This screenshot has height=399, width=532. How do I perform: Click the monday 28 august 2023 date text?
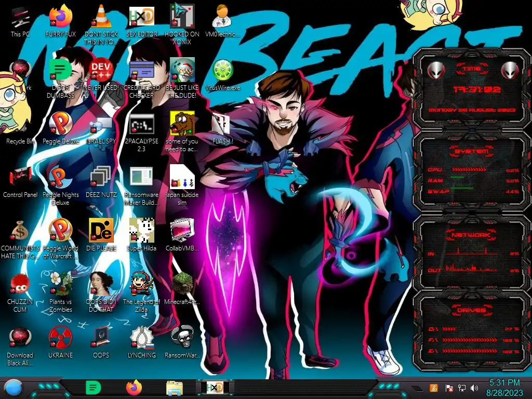472,110
